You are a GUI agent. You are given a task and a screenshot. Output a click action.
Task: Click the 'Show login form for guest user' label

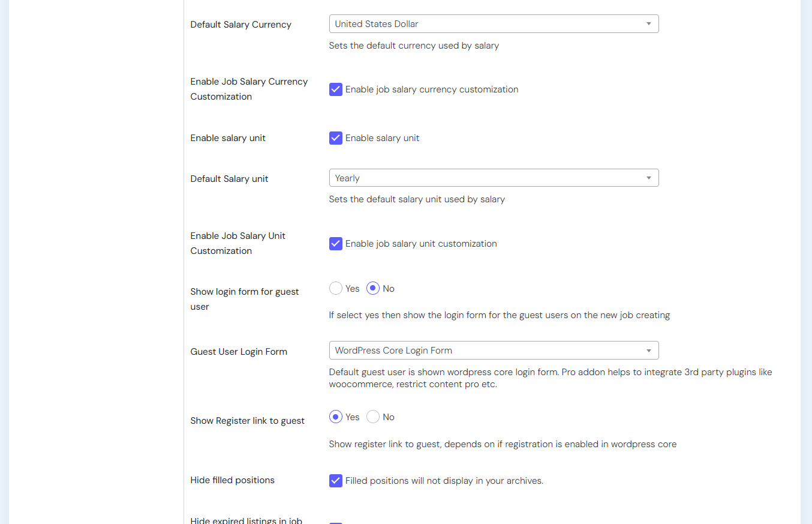click(244, 299)
